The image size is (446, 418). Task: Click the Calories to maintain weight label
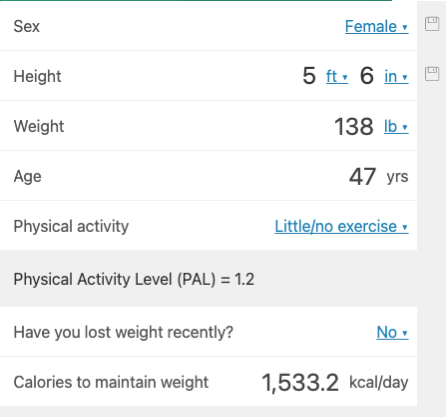click(111, 382)
